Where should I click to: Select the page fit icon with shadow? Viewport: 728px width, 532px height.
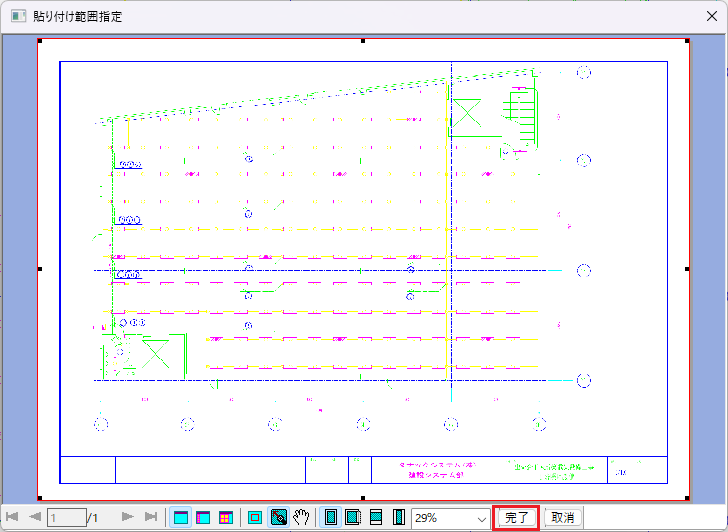(353, 517)
